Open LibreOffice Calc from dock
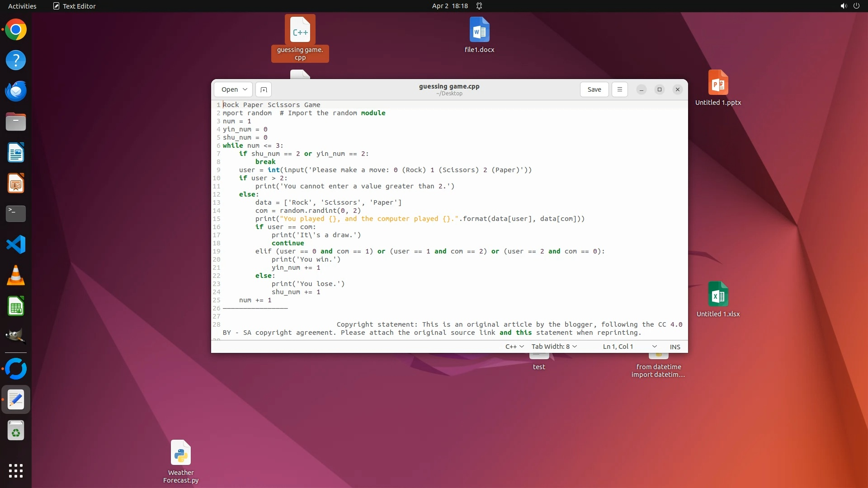 16,306
